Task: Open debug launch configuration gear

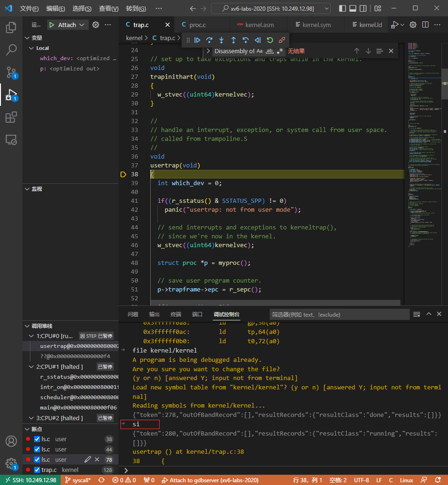Action: 96,25
